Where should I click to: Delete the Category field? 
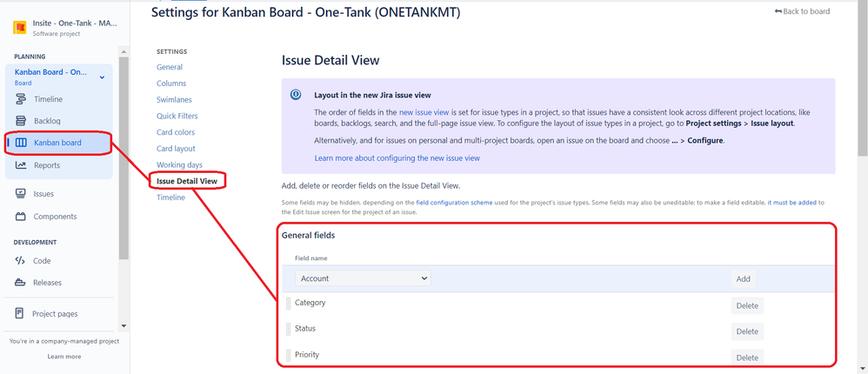point(747,305)
